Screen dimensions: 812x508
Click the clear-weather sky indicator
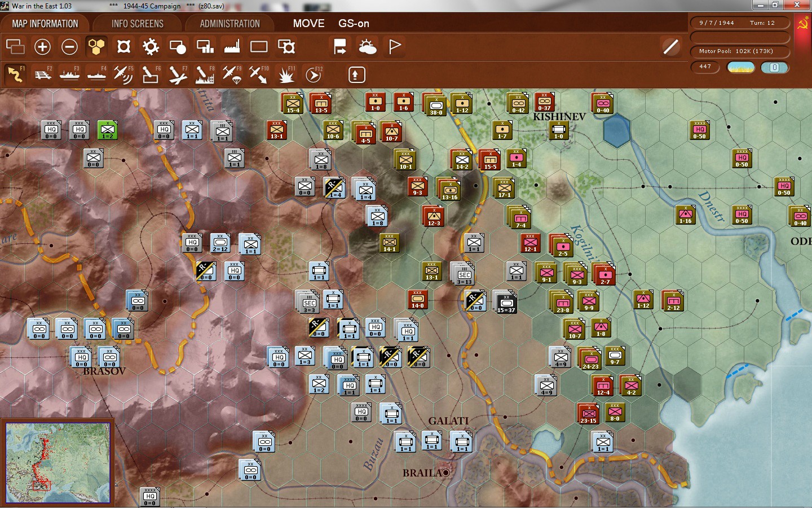pos(741,68)
